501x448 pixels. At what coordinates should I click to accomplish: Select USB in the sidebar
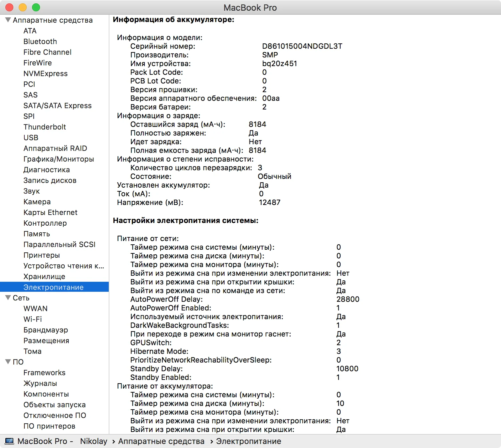[31, 138]
